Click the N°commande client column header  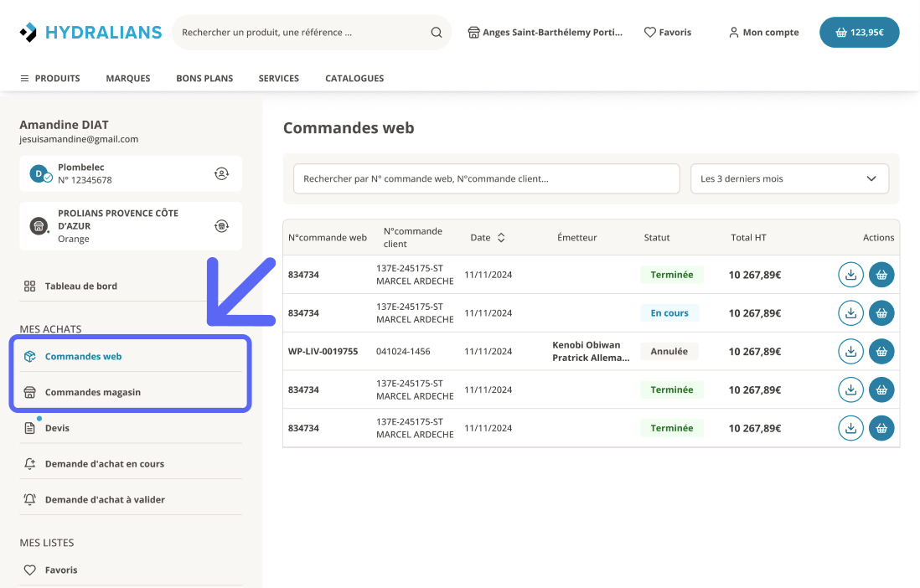pyautogui.click(x=413, y=238)
